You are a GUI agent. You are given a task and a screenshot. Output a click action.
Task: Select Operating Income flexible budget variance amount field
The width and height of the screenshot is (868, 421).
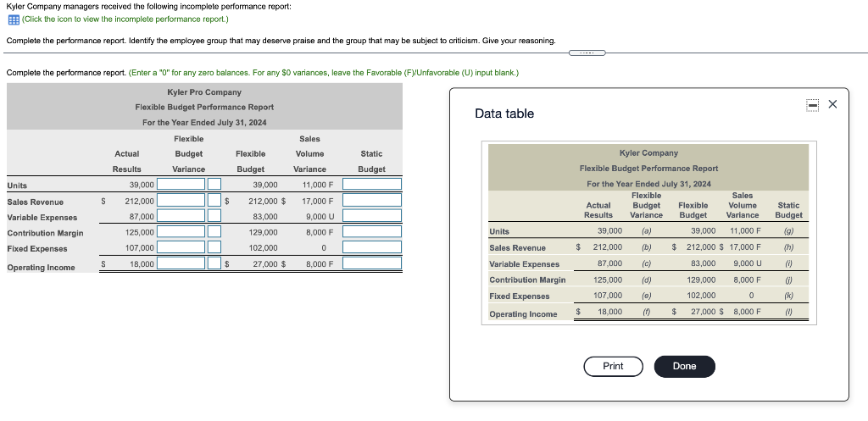pos(181,263)
